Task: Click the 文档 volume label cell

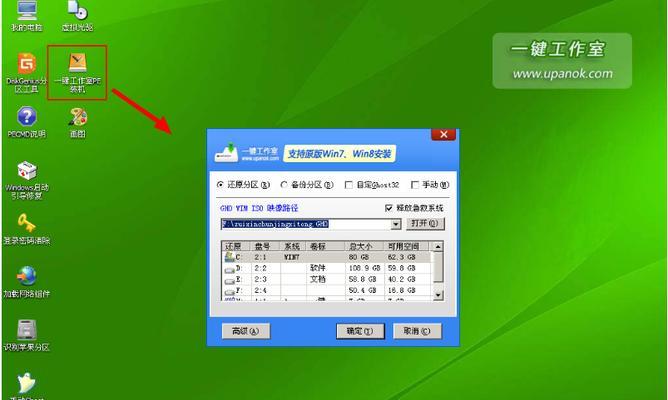Action: 318,279
